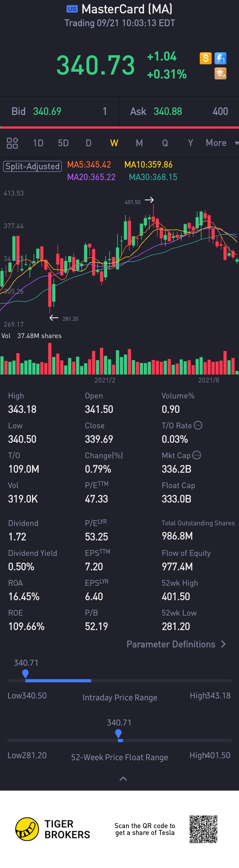This screenshot has width=239, height=868.
Task: Tap the Vol value 319.0K
Action: point(23,499)
